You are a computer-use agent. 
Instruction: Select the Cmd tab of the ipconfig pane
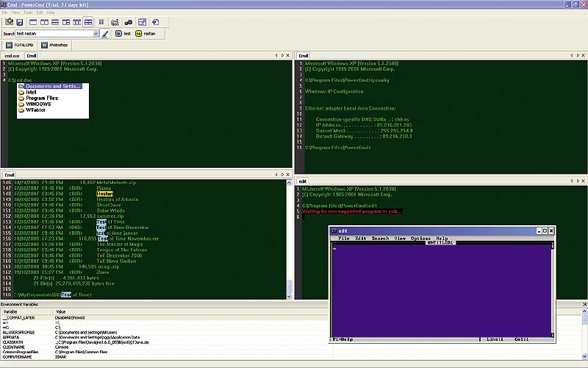click(x=304, y=56)
